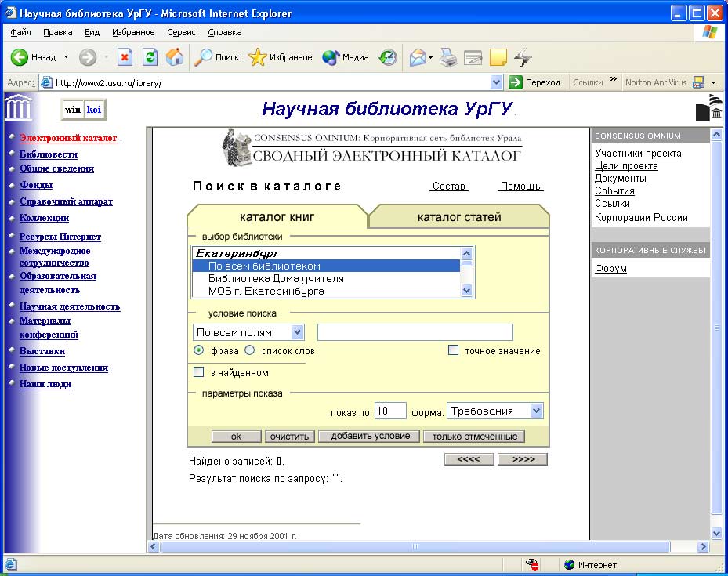Click the search text input field

coord(415,332)
